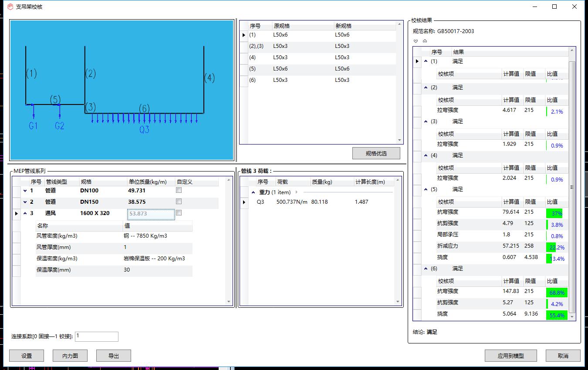Select spec row (6) L50x3
The height and width of the screenshot is (370, 588).
tap(322, 80)
